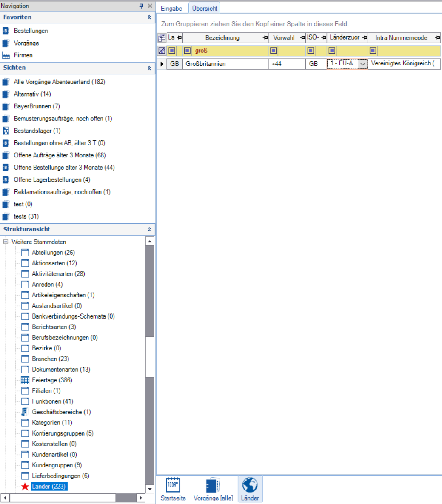Pin the Navigation panel with pushpin icon
This screenshot has height=504, width=442.
[141, 6]
